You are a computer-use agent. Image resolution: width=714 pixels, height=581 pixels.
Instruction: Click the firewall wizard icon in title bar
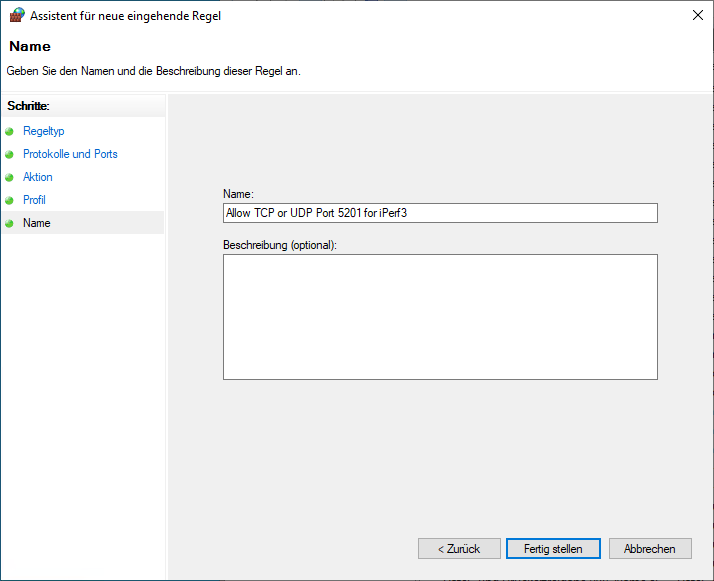click(15, 15)
